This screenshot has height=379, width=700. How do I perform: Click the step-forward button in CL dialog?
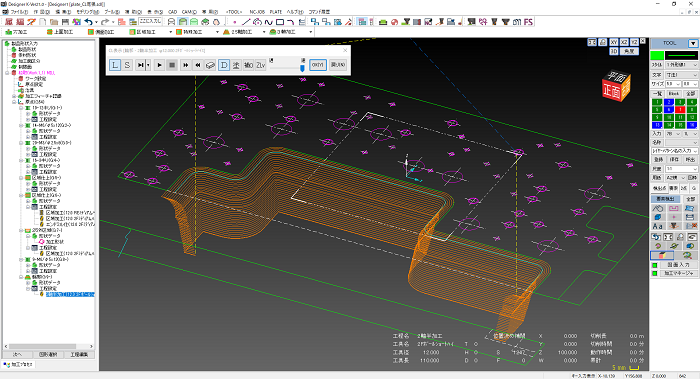141,65
